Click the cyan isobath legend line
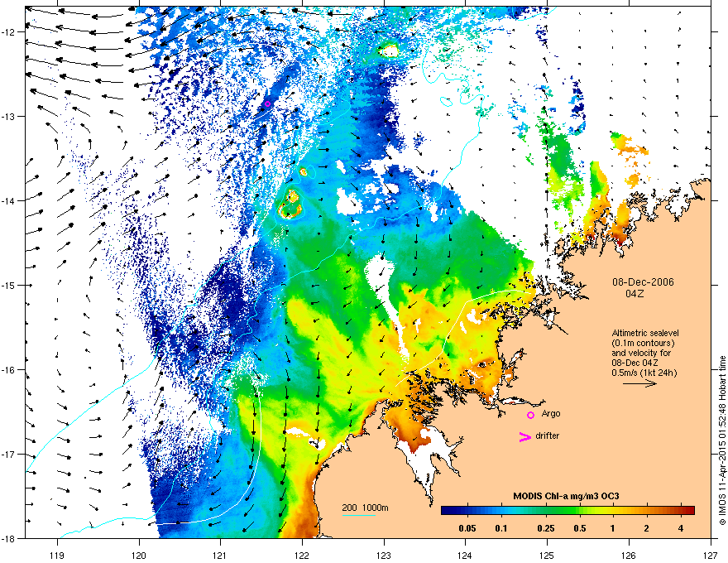 [x=359, y=515]
